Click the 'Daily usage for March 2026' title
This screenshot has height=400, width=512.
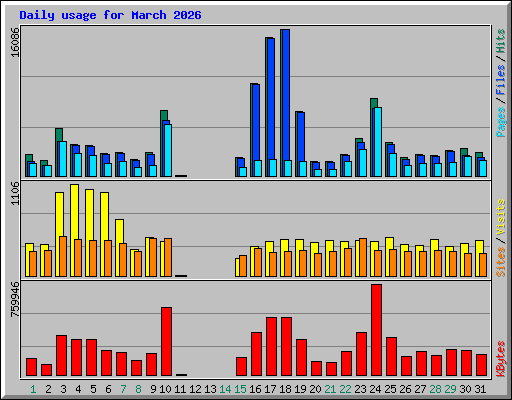(x=110, y=15)
